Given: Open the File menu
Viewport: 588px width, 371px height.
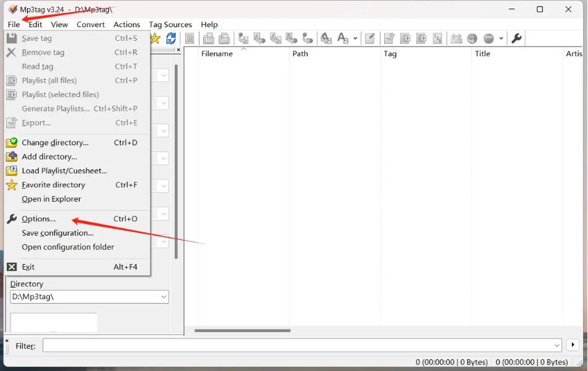Looking at the screenshot, I should (14, 24).
